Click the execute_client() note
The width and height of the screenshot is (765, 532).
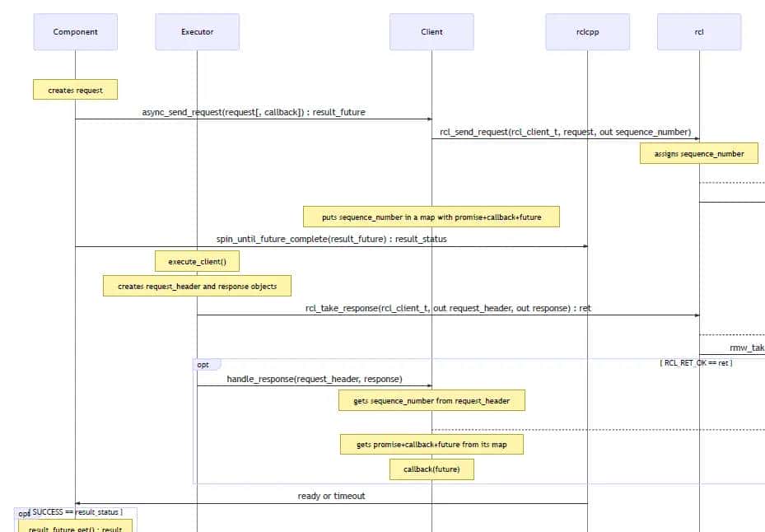(x=197, y=261)
